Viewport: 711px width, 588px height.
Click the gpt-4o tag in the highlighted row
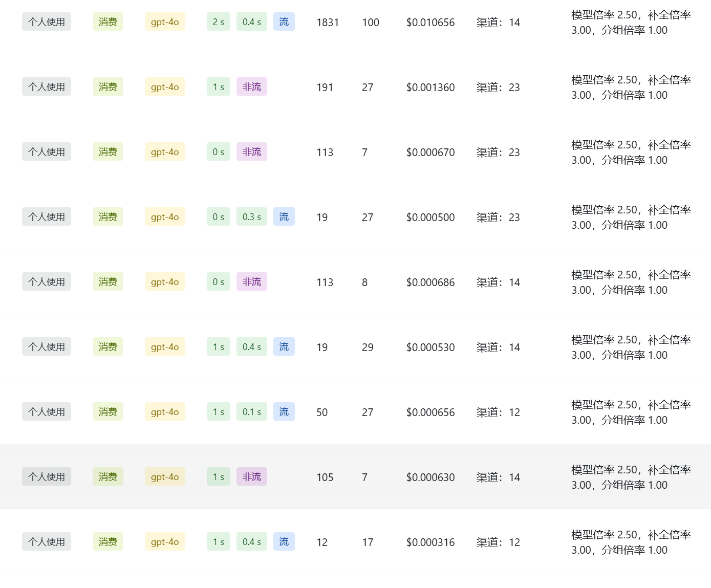point(165,477)
